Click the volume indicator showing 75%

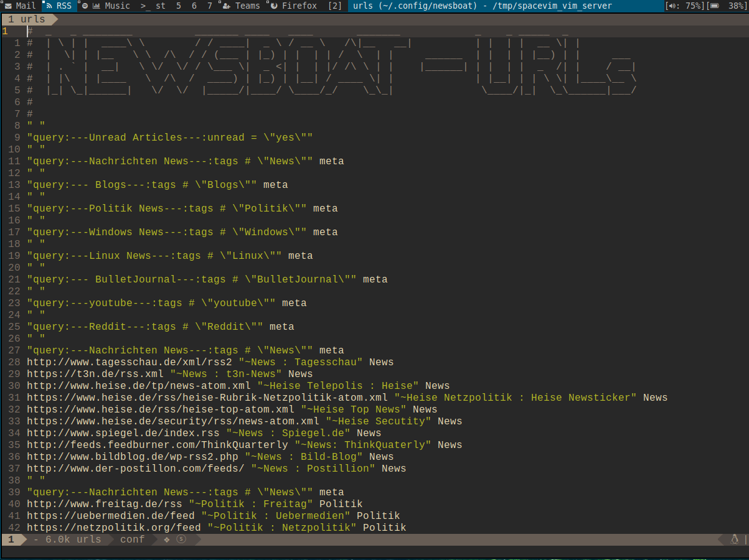[x=684, y=6]
